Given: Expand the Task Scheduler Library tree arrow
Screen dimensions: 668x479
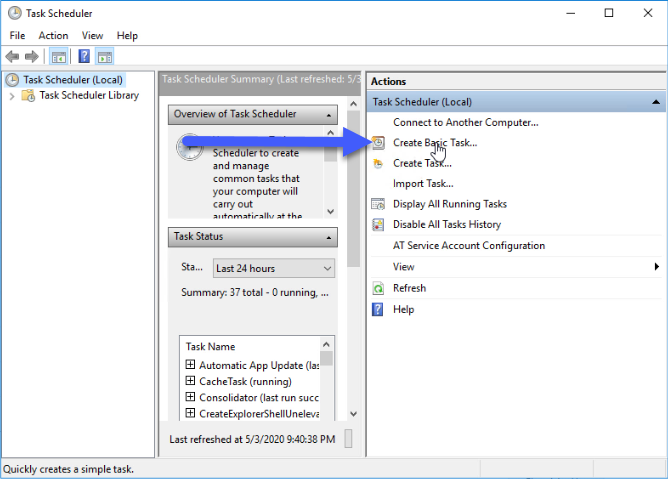Looking at the screenshot, I should pos(12,96).
